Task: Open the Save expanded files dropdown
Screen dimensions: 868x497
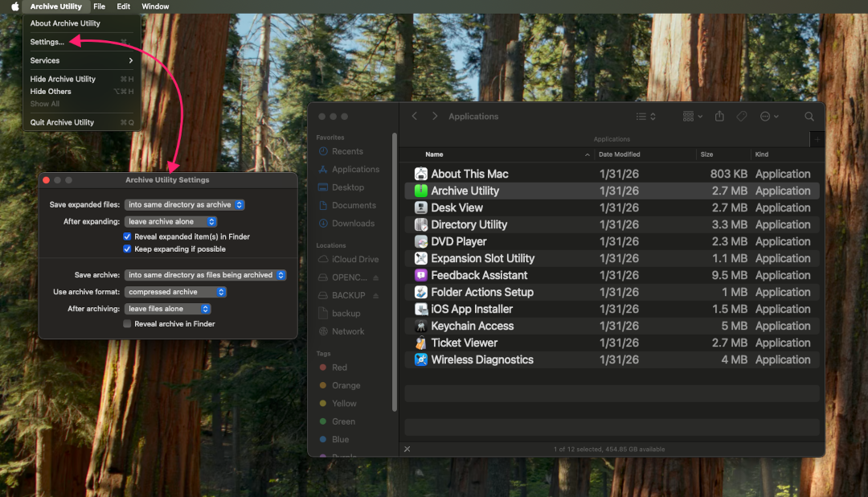Action: 184,205
